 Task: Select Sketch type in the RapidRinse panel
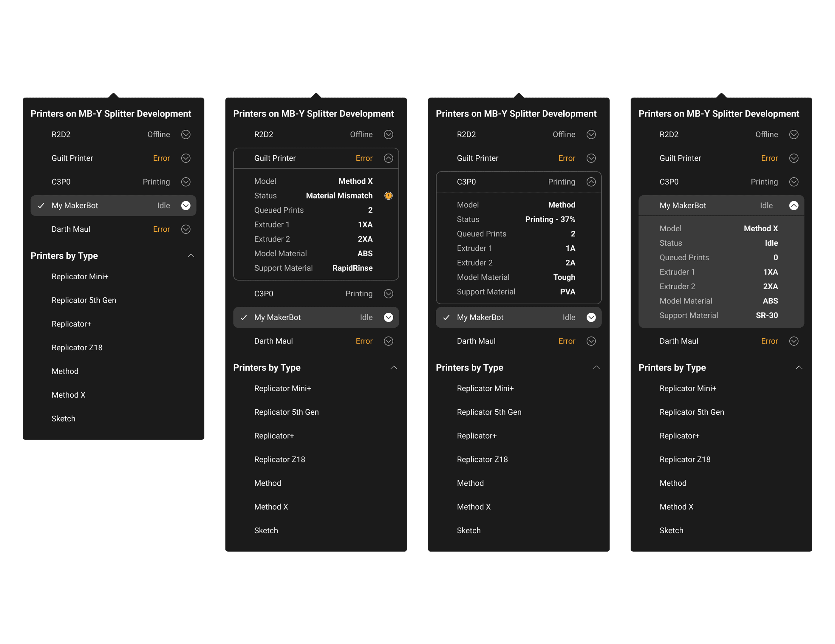(x=266, y=530)
